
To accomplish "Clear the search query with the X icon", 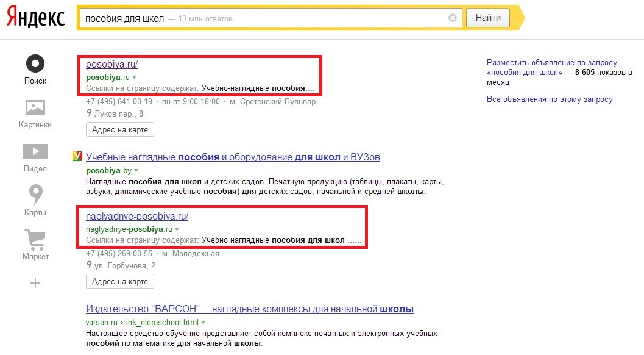I will pyautogui.click(x=453, y=18).
